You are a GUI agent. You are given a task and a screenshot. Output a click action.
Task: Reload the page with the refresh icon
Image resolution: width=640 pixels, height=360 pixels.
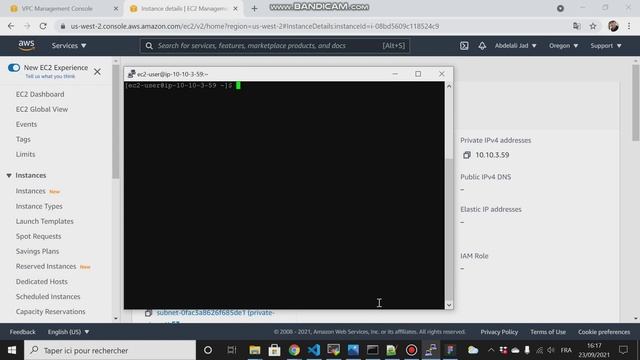(x=43, y=26)
